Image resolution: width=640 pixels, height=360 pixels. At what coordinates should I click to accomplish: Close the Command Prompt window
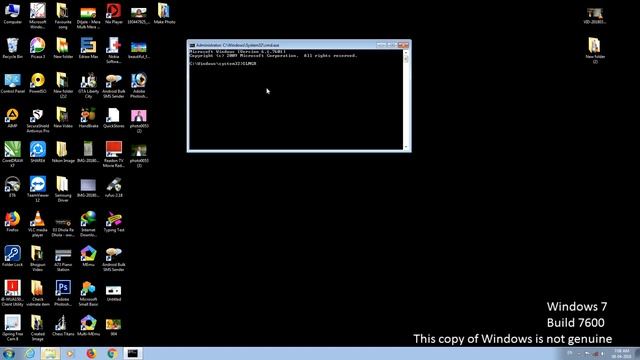[x=403, y=45]
